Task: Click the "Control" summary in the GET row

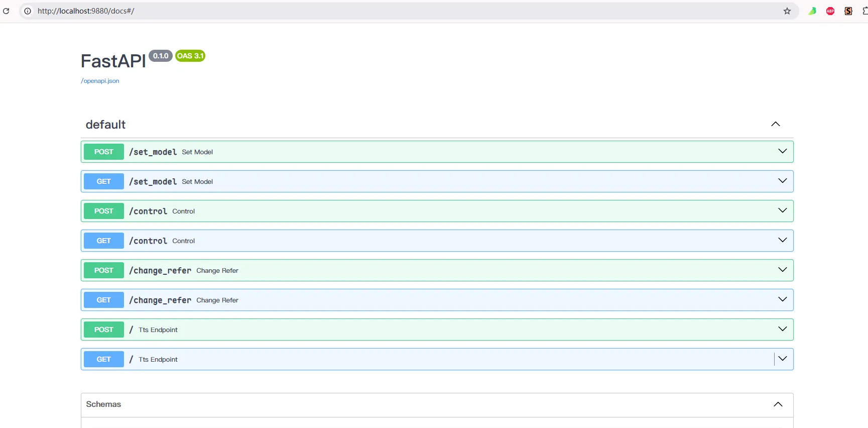Action: (184, 241)
